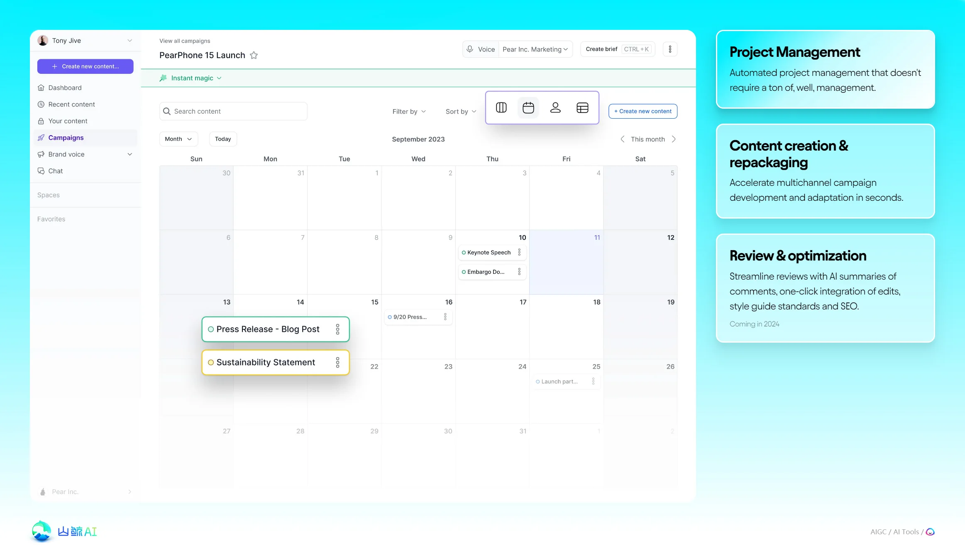Click the outlined + Create new content button
This screenshot has height=560, width=965.
coord(643,111)
